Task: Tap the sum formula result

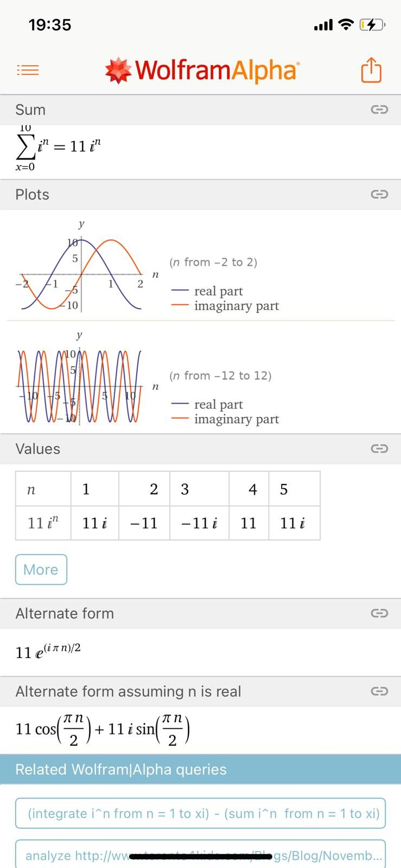Action: (58, 146)
